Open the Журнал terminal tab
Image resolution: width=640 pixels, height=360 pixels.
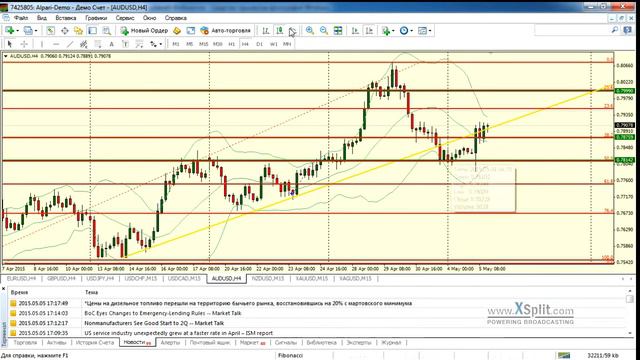point(391,342)
